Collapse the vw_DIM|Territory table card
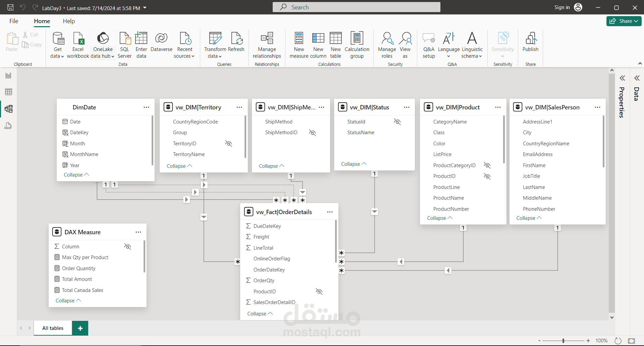The height and width of the screenshot is (346, 644). 179,166
